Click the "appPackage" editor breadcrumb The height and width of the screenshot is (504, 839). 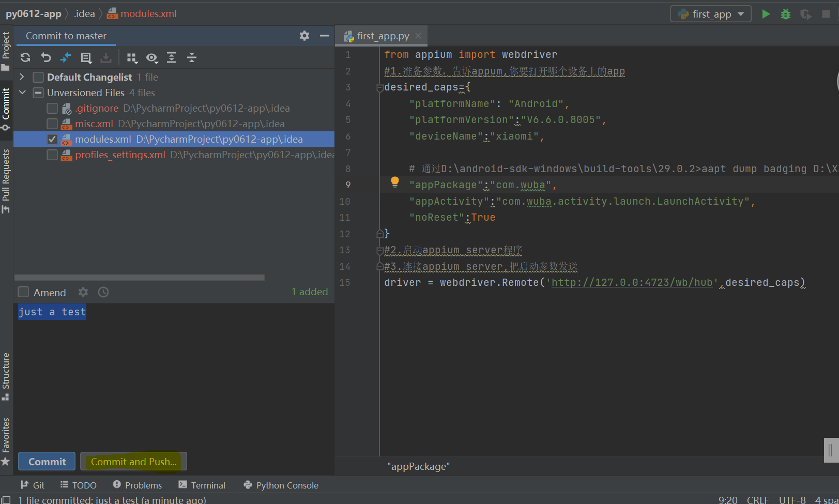coord(419,466)
